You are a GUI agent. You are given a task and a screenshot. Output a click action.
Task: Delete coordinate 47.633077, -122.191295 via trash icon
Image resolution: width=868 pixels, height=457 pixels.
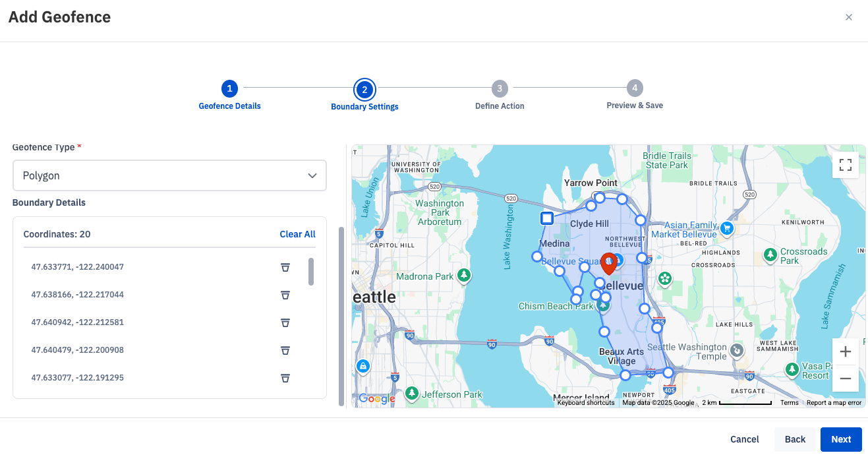click(285, 379)
